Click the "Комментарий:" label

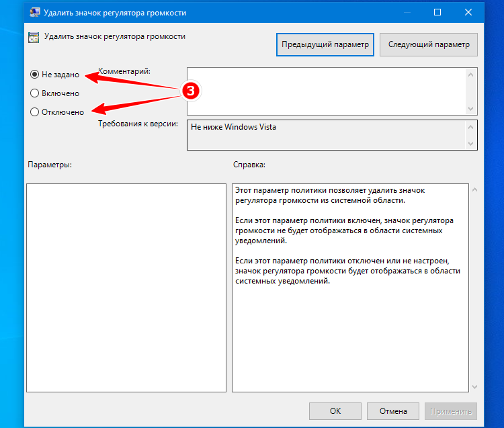pos(124,71)
